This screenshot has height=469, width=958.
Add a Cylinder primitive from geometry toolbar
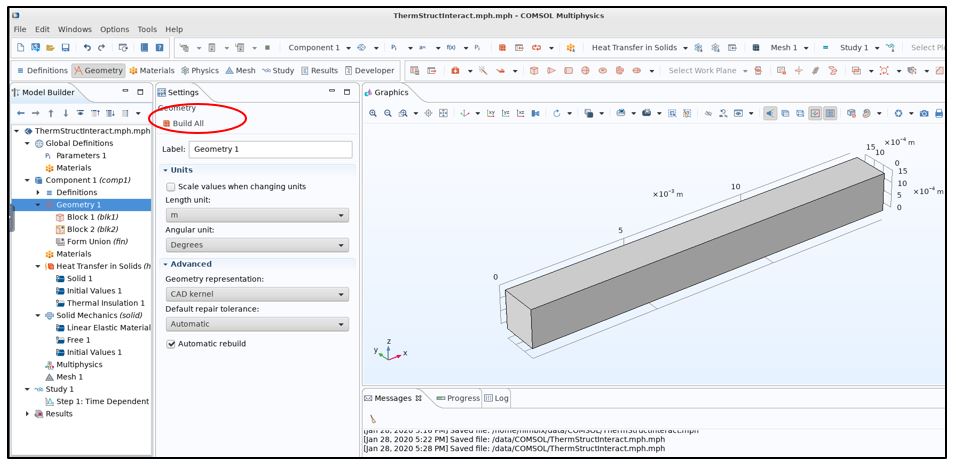point(568,71)
